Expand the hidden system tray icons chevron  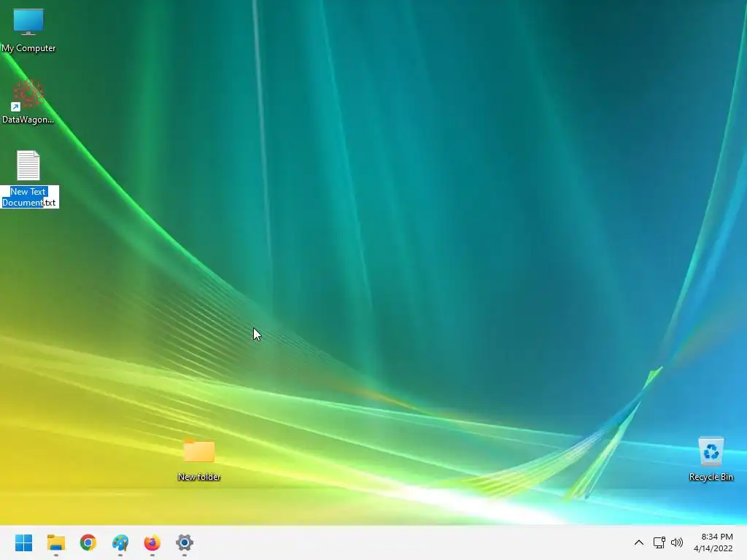pos(639,542)
